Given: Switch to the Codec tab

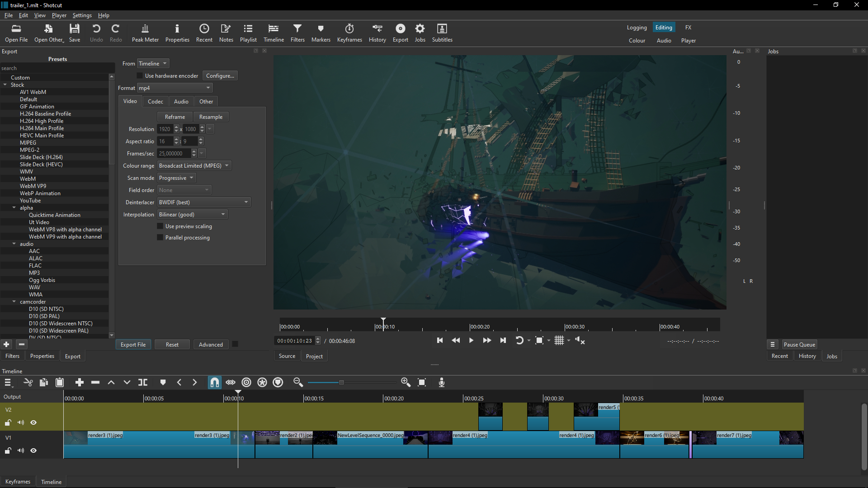Looking at the screenshot, I should click(155, 102).
